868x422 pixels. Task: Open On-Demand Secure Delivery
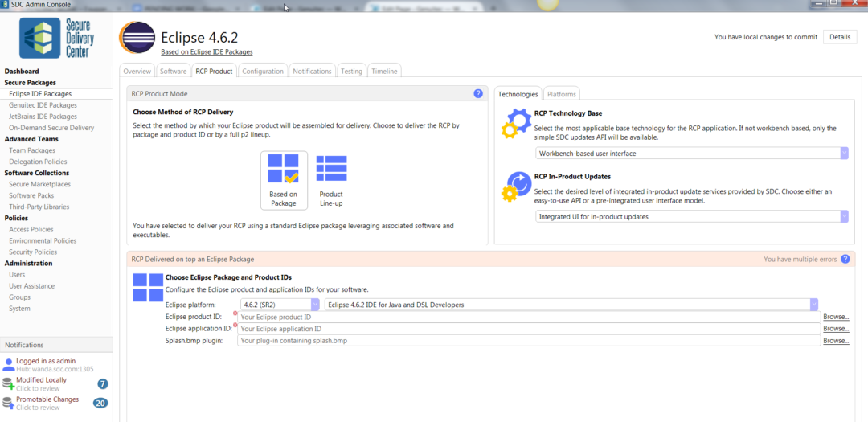(x=51, y=127)
